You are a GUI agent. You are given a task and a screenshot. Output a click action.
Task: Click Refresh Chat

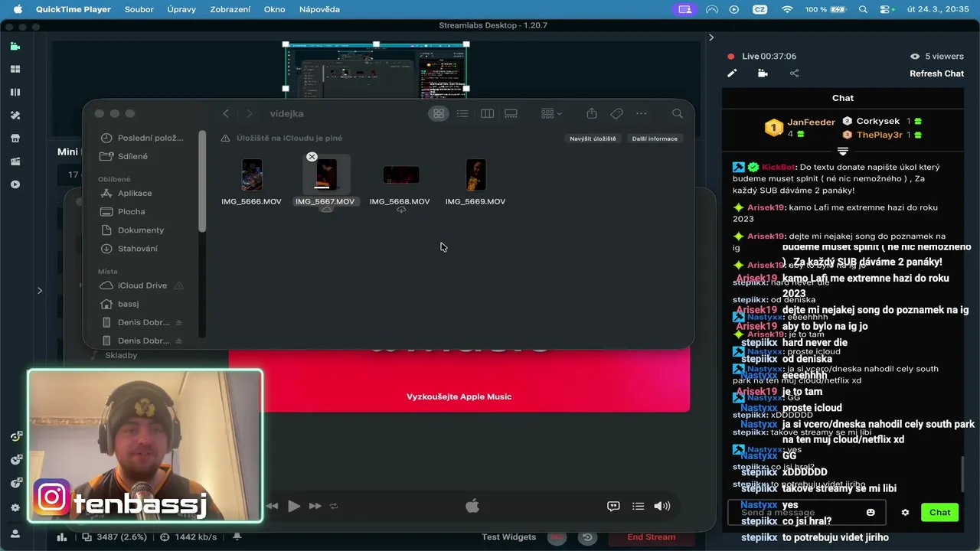936,73
